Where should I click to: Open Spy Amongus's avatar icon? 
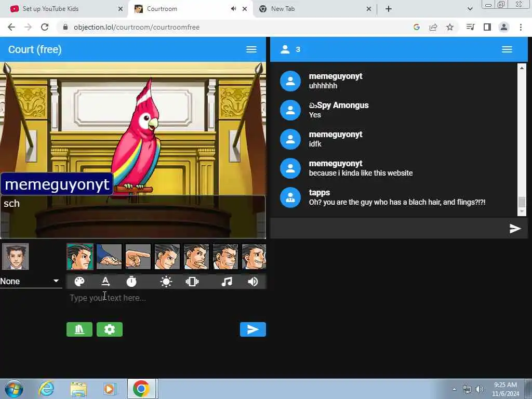pos(290,110)
